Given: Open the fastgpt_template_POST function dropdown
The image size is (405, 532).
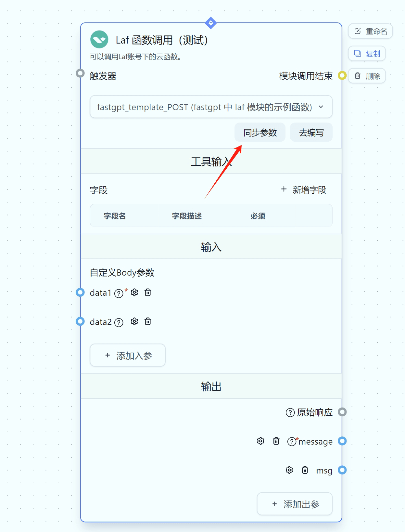Looking at the screenshot, I should point(211,107).
